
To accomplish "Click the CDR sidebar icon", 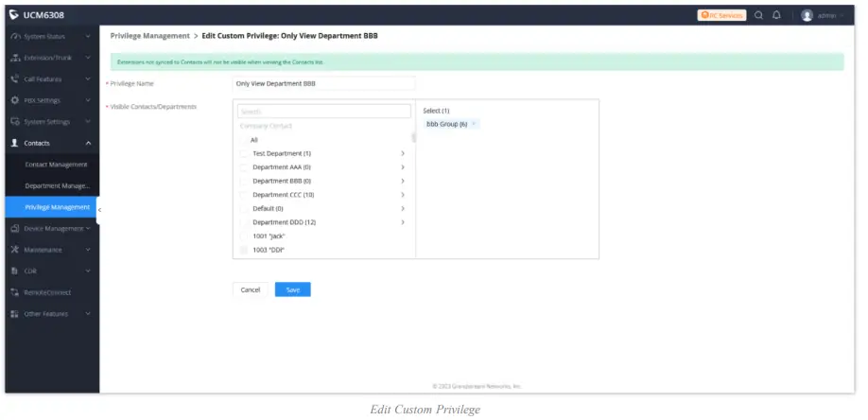I will [15, 271].
